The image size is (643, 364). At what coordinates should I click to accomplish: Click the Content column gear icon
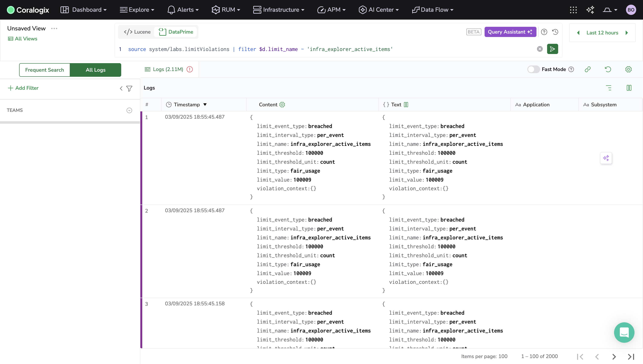click(282, 104)
